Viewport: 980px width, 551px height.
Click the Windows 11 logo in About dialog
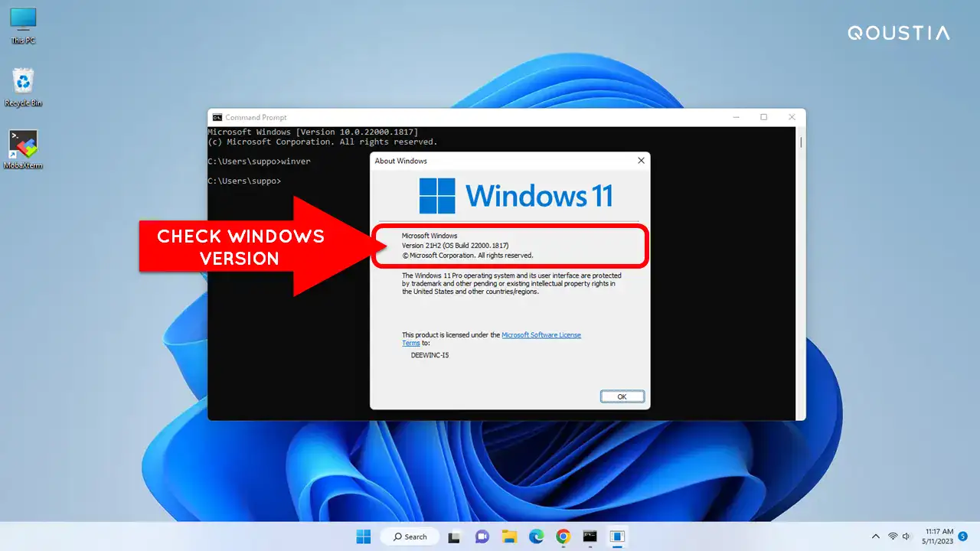pyautogui.click(x=515, y=196)
